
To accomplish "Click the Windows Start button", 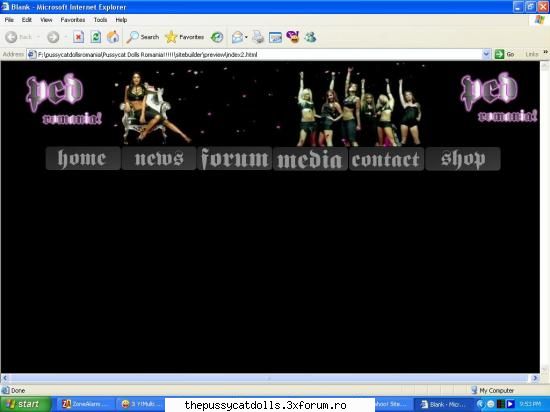I will click(x=25, y=404).
